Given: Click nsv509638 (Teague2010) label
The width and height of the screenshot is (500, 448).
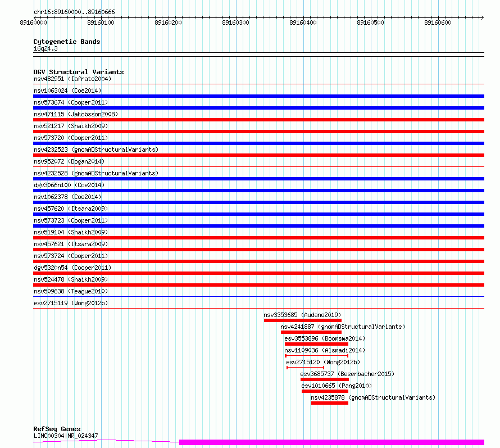Looking at the screenshot, I should point(71,291).
